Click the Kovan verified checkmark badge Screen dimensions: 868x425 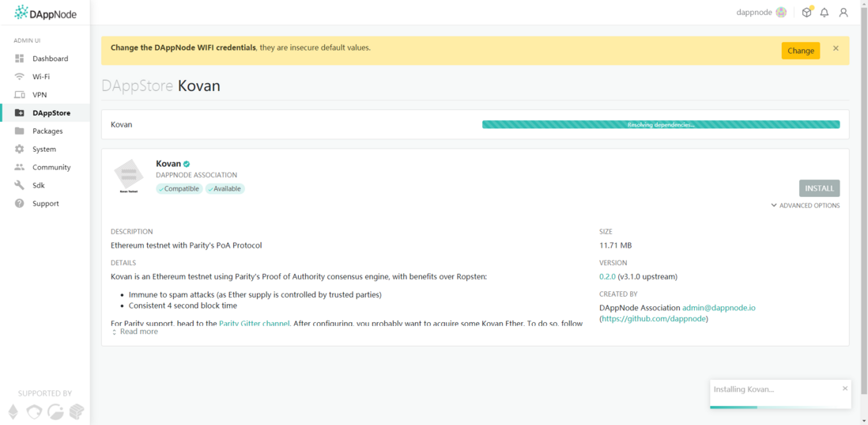click(187, 164)
